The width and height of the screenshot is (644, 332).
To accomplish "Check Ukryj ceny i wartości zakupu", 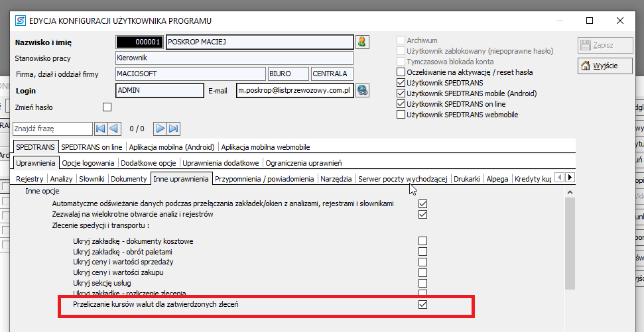I will tap(422, 272).
